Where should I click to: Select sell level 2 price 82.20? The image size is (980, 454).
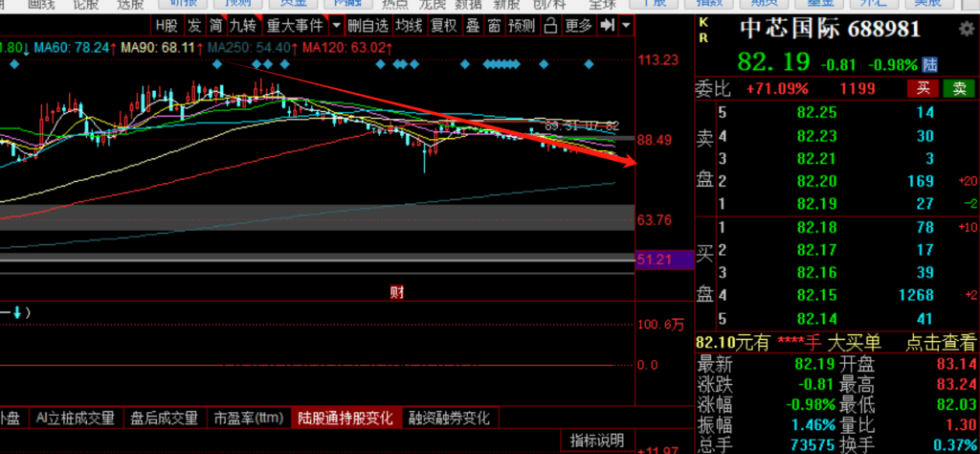pyautogui.click(x=816, y=181)
